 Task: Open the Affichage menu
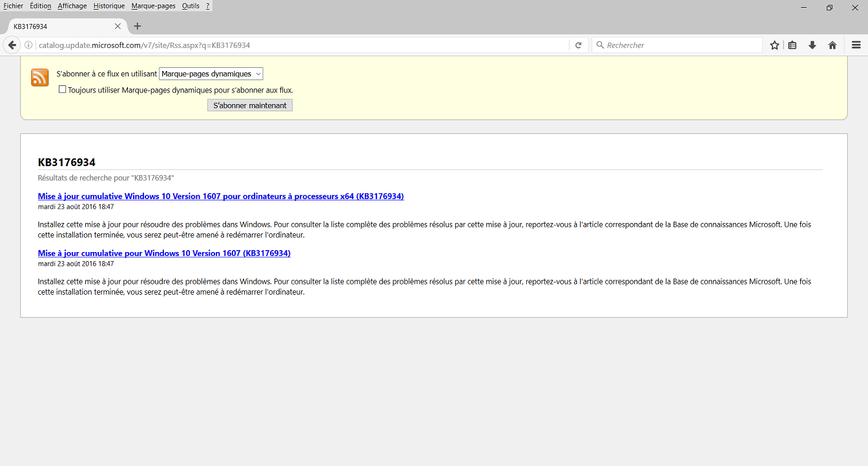[x=72, y=6]
